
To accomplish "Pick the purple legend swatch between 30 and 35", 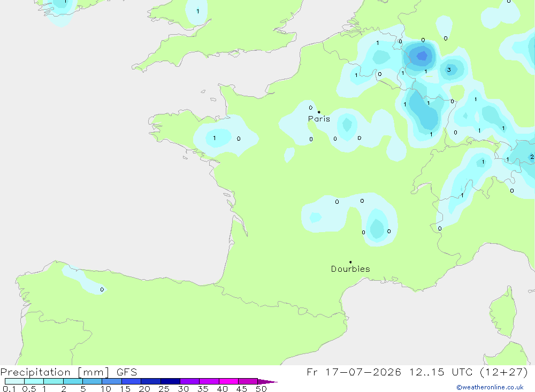I will click(190, 381).
